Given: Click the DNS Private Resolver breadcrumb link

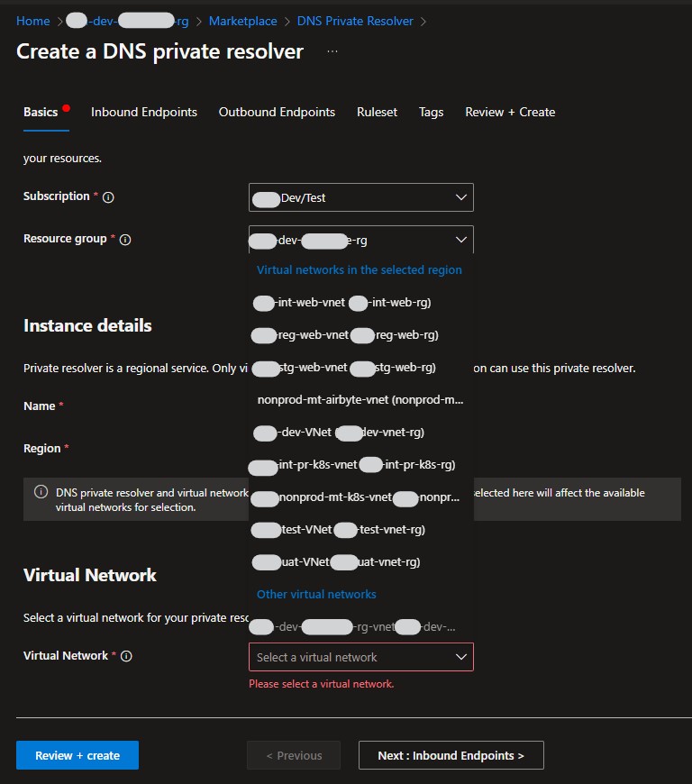Looking at the screenshot, I should tap(355, 20).
